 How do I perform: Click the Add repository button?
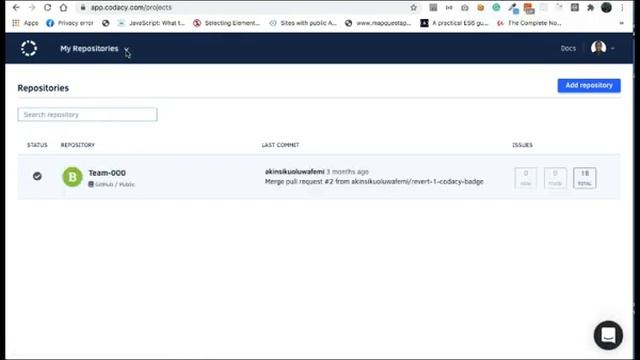click(589, 85)
